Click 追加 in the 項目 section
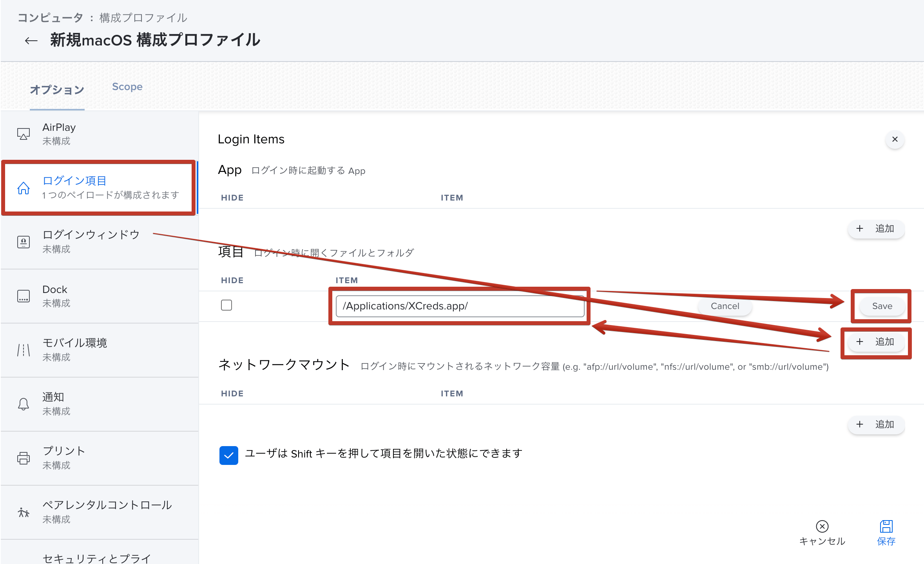This screenshot has height=564, width=924. pyautogui.click(x=876, y=342)
